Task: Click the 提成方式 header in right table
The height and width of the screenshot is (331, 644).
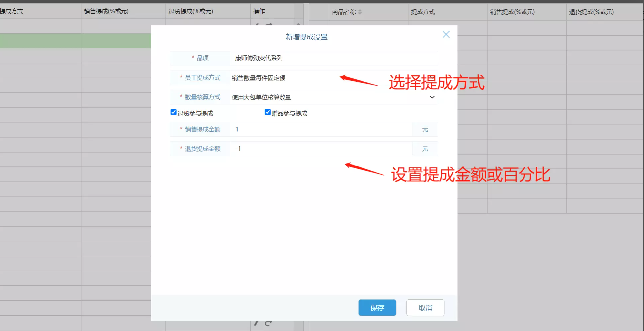Action: 423,12
